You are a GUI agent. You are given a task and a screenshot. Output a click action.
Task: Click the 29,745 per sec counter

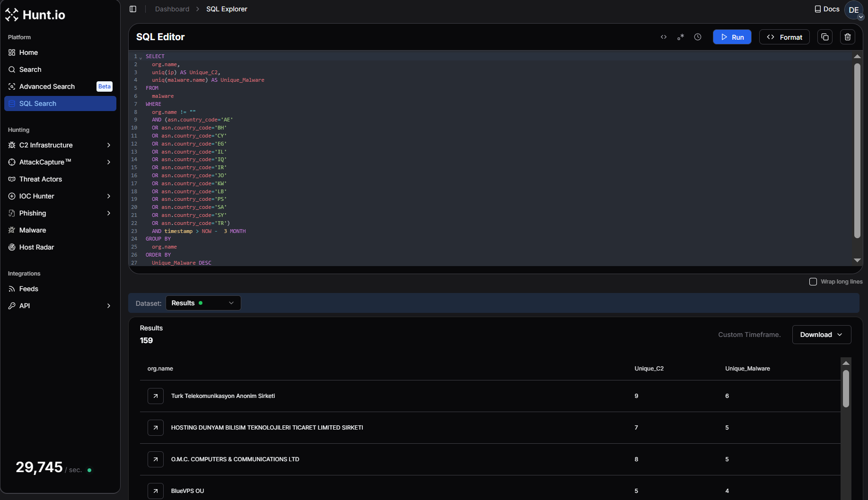(x=53, y=467)
